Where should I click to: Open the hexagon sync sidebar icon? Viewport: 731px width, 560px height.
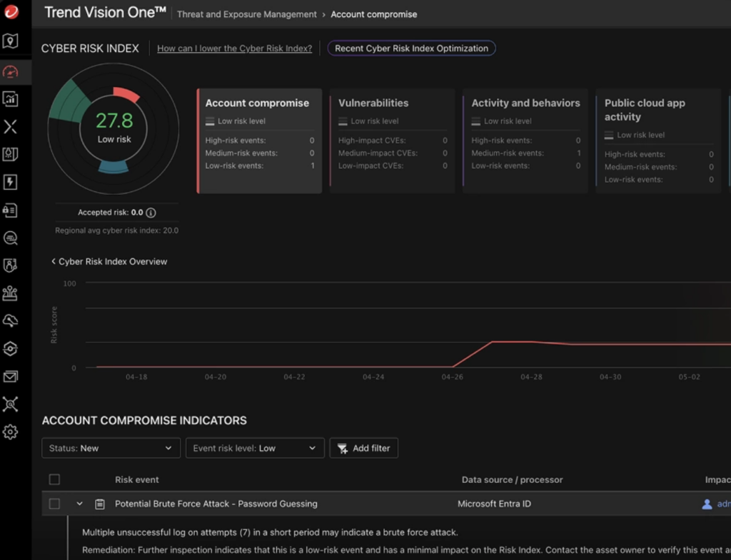click(10, 349)
